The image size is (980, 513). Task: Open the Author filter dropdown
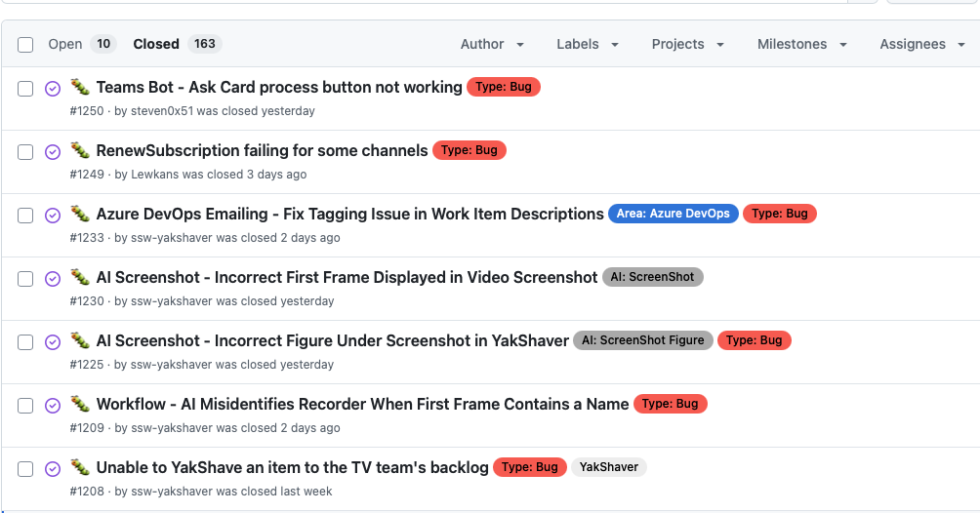[492, 44]
